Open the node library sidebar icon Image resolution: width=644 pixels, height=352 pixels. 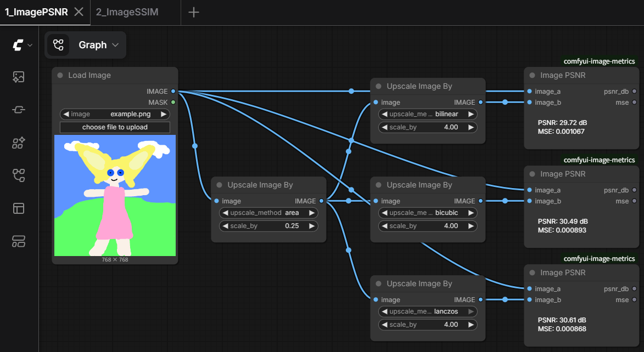tap(19, 143)
